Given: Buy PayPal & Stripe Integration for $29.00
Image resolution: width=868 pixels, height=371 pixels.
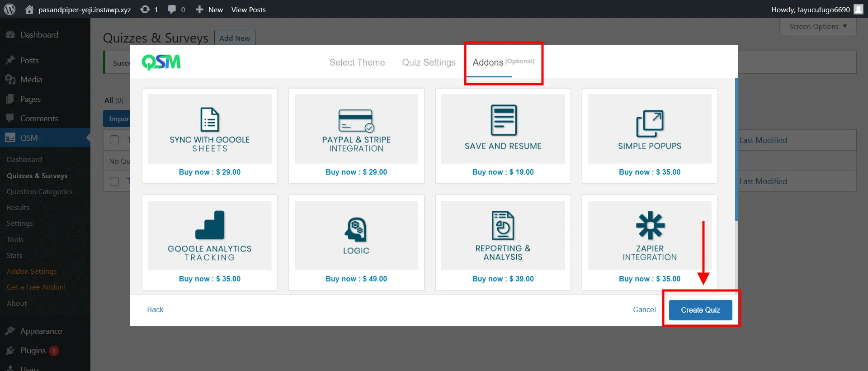Looking at the screenshot, I should (x=356, y=172).
